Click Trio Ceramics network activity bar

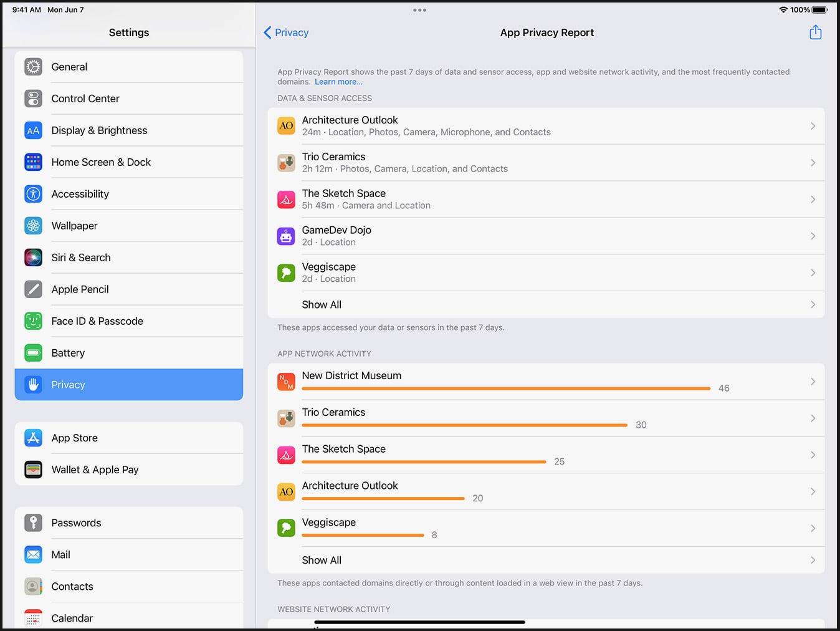pos(464,425)
